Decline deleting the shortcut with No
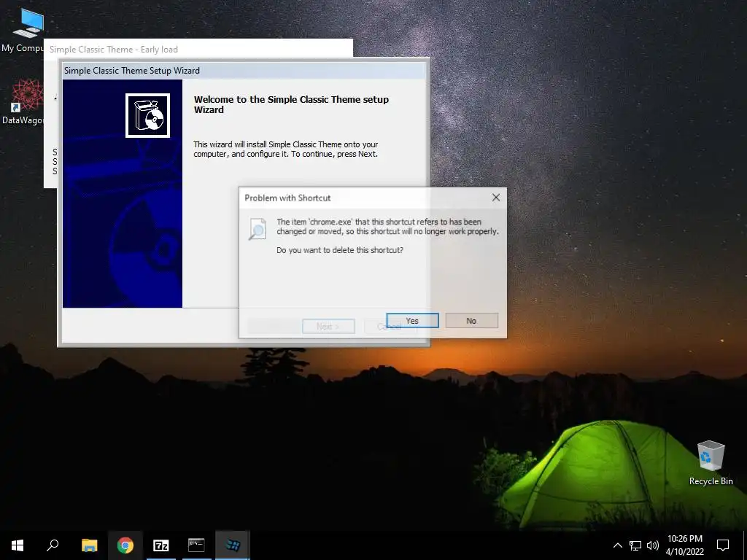The height and width of the screenshot is (560, 747). coord(472,321)
